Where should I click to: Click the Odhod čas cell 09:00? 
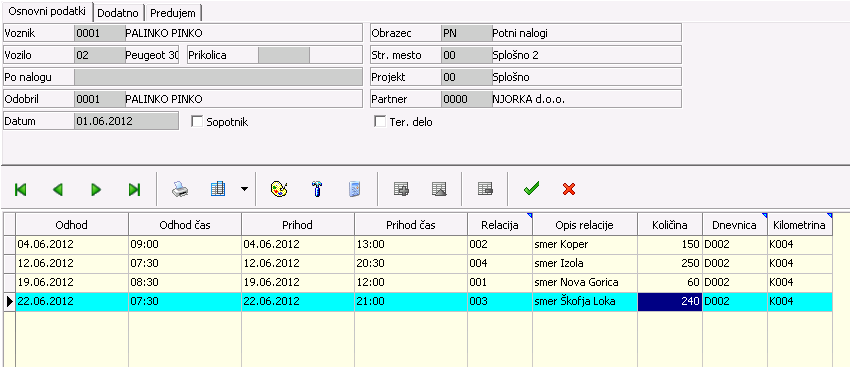pyautogui.click(x=185, y=245)
